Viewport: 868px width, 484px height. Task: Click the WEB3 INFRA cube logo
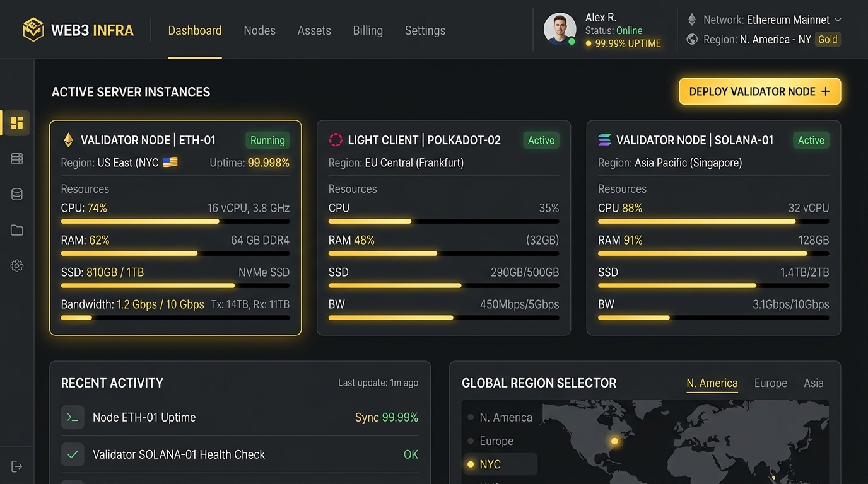pyautogui.click(x=33, y=30)
